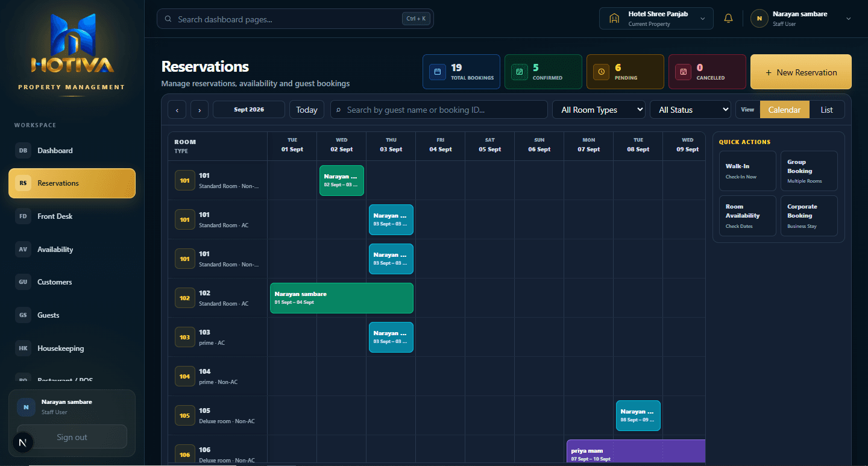Jump to Today in the calendar
The width and height of the screenshot is (868, 466).
click(307, 110)
